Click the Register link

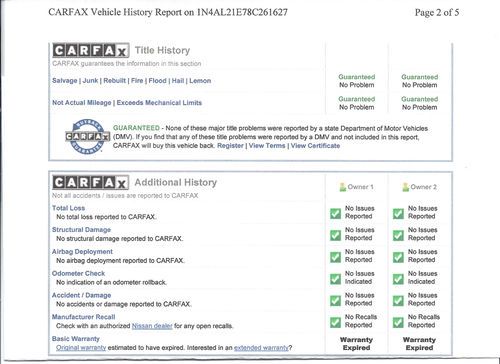point(230,146)
